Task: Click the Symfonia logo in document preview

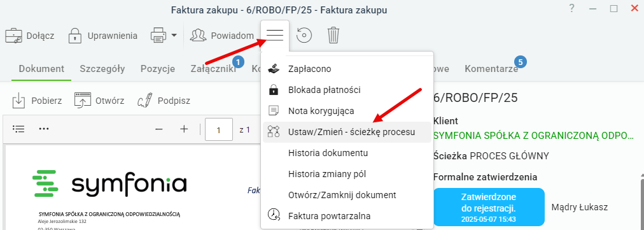Action: 109,183
